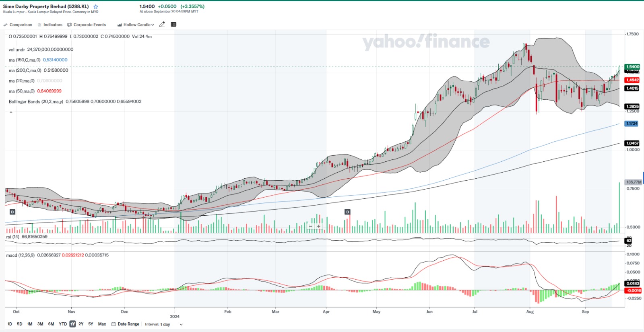The image size is (644, 332).
Task: Click the 1.2835 price axis tag
Action: pos(632,107)
